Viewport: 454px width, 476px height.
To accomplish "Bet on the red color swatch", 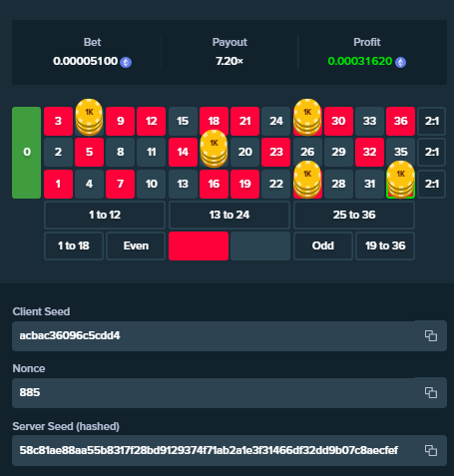I will coord(199,245).
